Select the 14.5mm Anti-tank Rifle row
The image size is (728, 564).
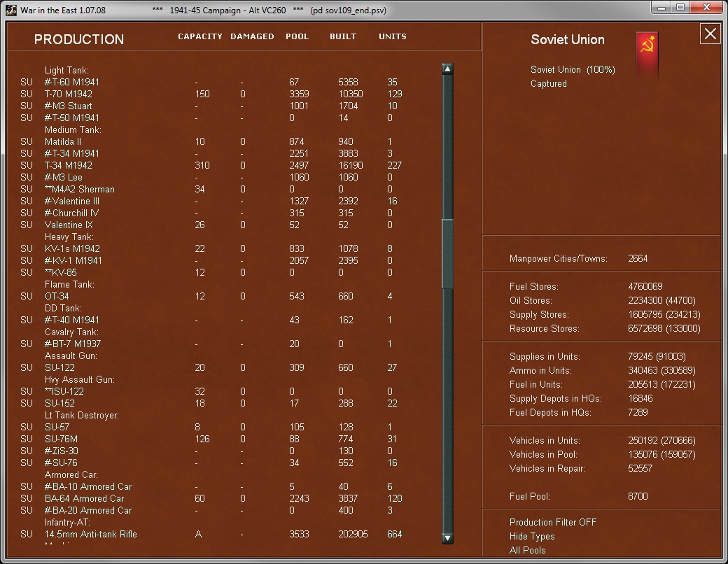click(x=211, y=535)
